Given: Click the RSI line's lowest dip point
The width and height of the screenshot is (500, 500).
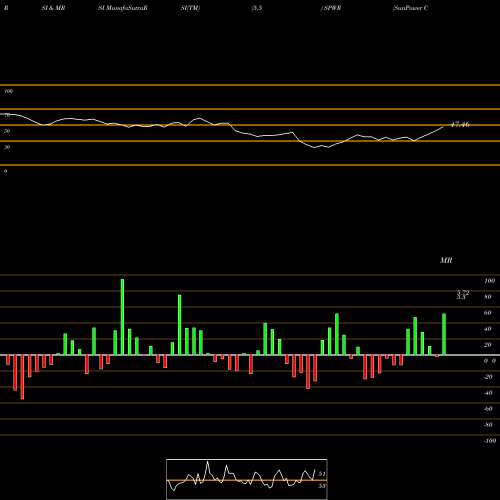Looking at the screenshot, I should [x=315, y=147].
